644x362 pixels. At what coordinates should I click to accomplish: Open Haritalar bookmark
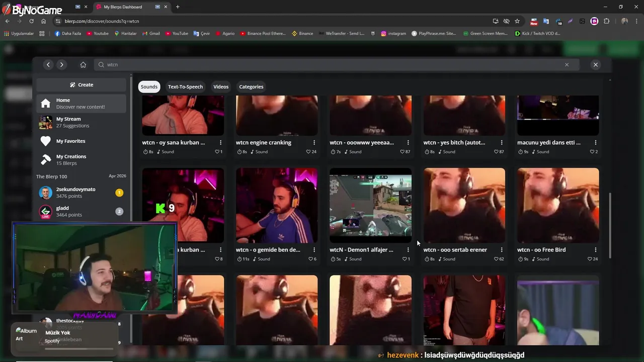(x=126, y=34)
